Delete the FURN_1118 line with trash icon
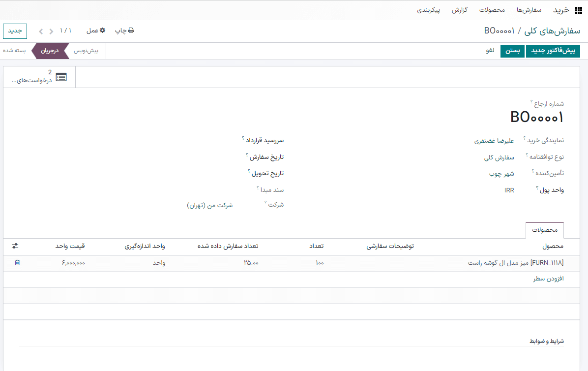 tap(17, 263)
